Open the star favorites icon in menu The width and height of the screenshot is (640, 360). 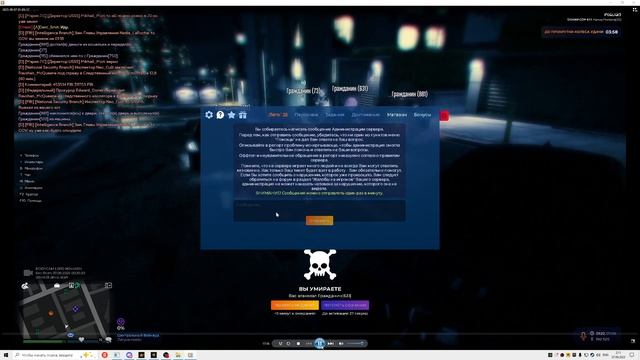(x=231, y=115)
